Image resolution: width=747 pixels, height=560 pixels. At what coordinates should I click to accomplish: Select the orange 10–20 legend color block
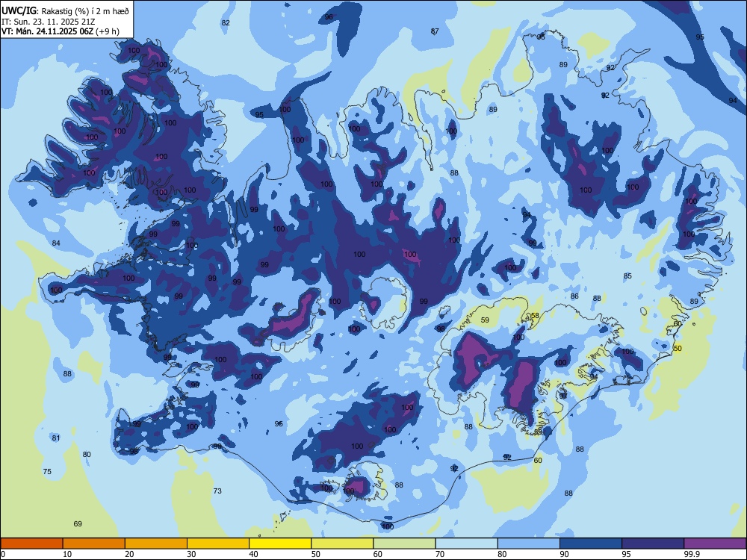pyautogui.click(x=94, y=544)
